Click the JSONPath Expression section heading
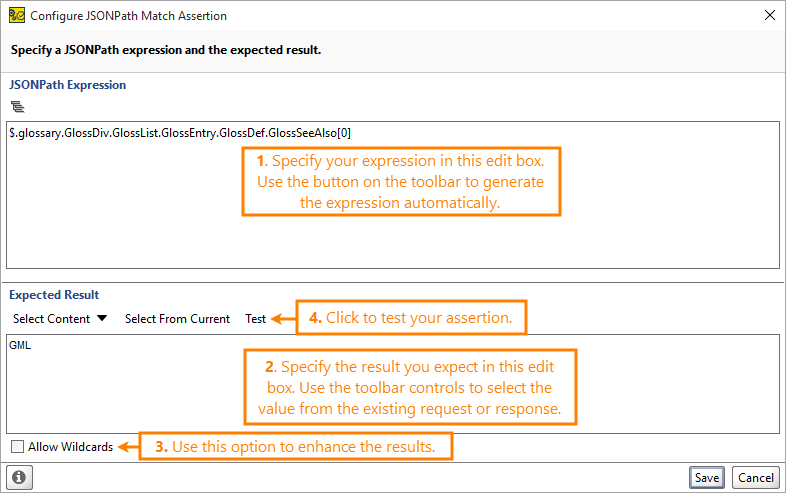This screenshot has width=786, height=493. pyautogui.click(x=68, y=85)
